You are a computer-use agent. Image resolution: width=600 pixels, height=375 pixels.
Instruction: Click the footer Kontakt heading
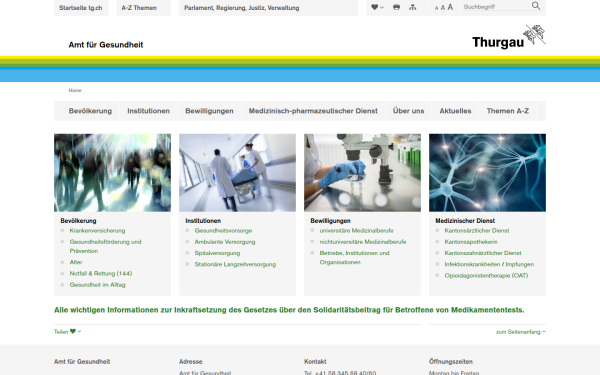point(315,362)
